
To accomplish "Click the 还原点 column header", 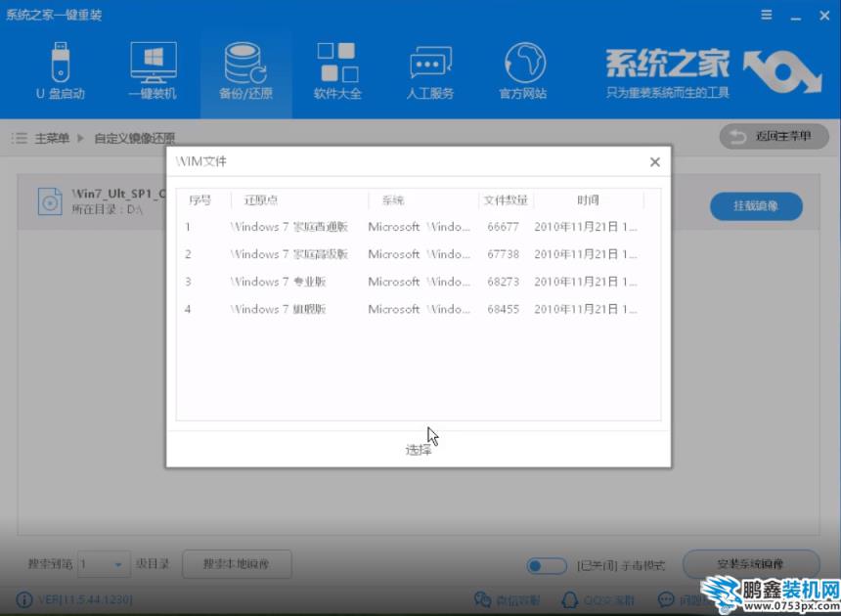I will (261, 200).
